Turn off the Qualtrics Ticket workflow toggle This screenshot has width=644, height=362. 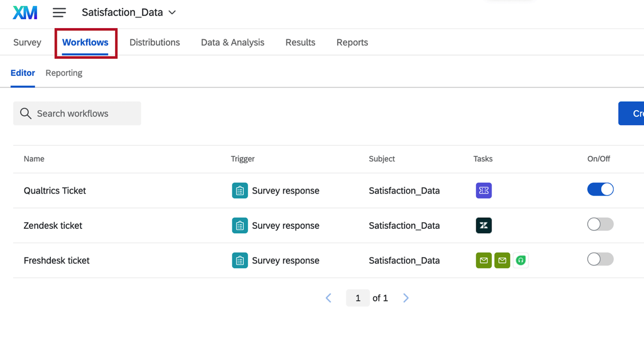[600, 190]
